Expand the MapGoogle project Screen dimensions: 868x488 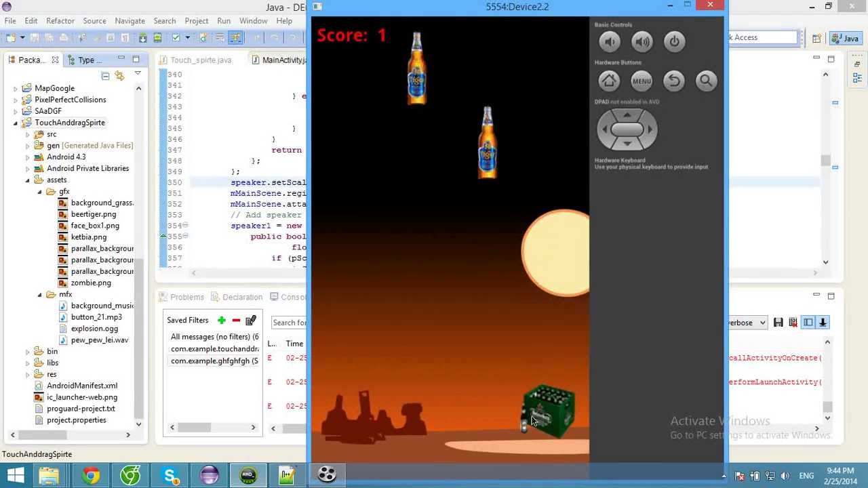(x=16, y=88)
